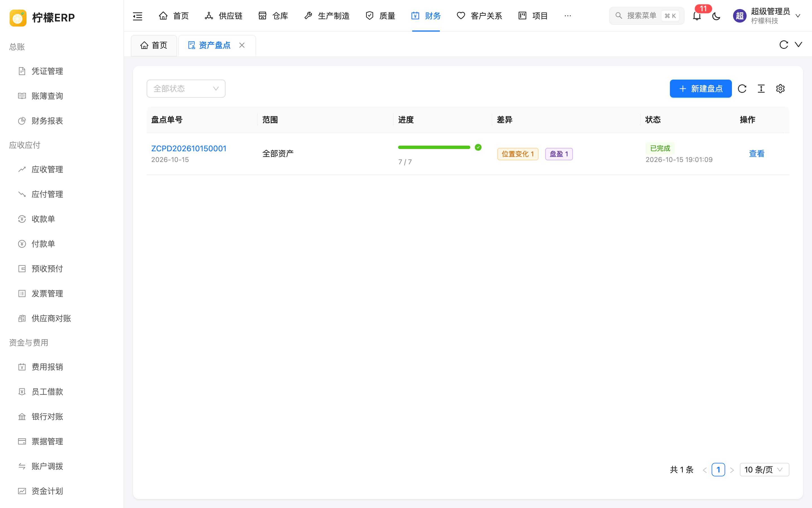Close the 资产盘点 tab

click(242, 45)
